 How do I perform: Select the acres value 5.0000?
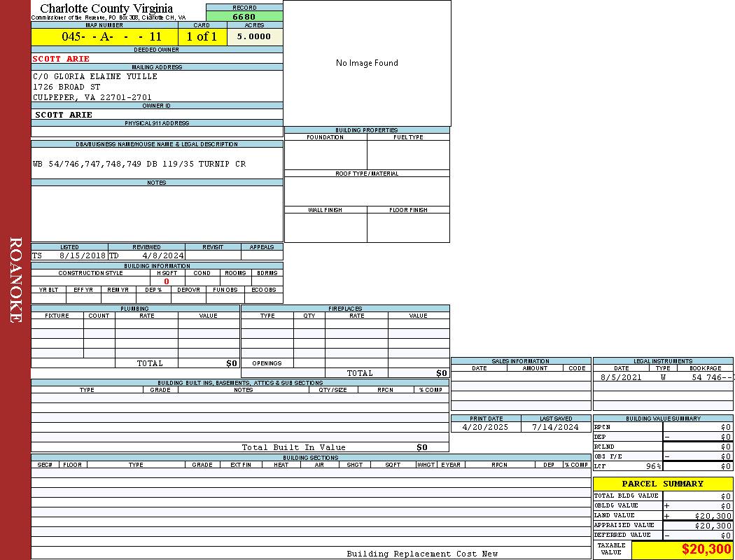pos(254,37)
